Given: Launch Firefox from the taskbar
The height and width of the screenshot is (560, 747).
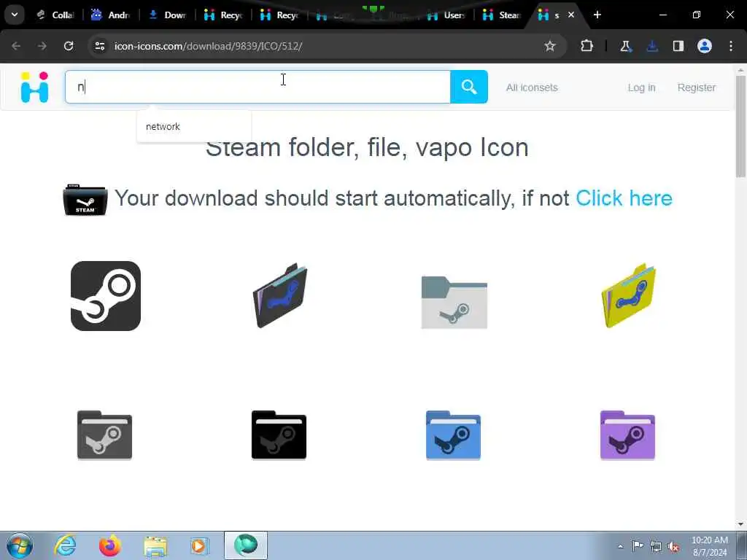Looking at the screenshot, I should 110,545.
